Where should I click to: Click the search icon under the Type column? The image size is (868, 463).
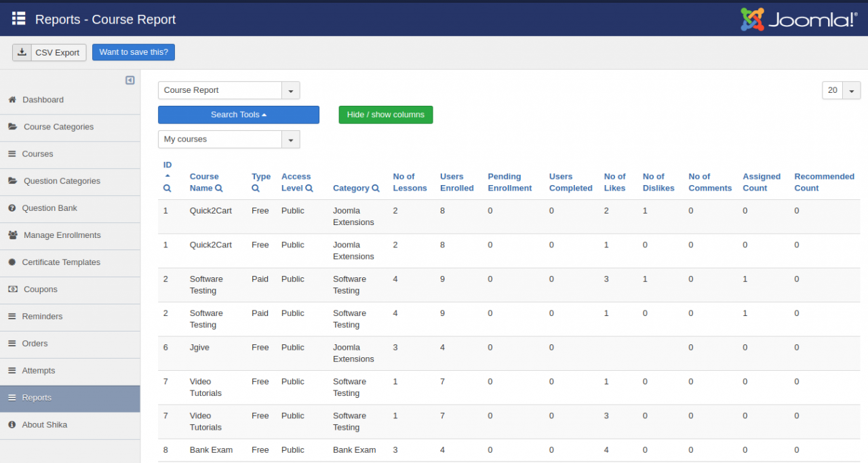[256, 188]
